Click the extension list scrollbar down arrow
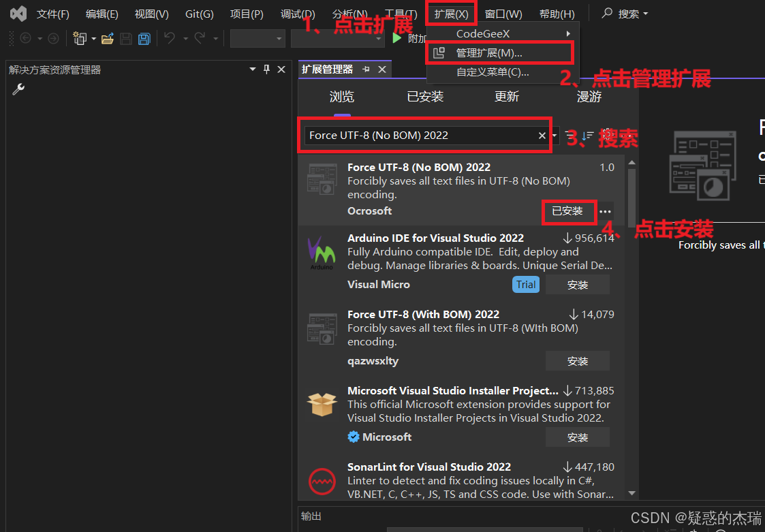Image resolution: width=765 pixels, height=532 pixels. click(631, 493)
